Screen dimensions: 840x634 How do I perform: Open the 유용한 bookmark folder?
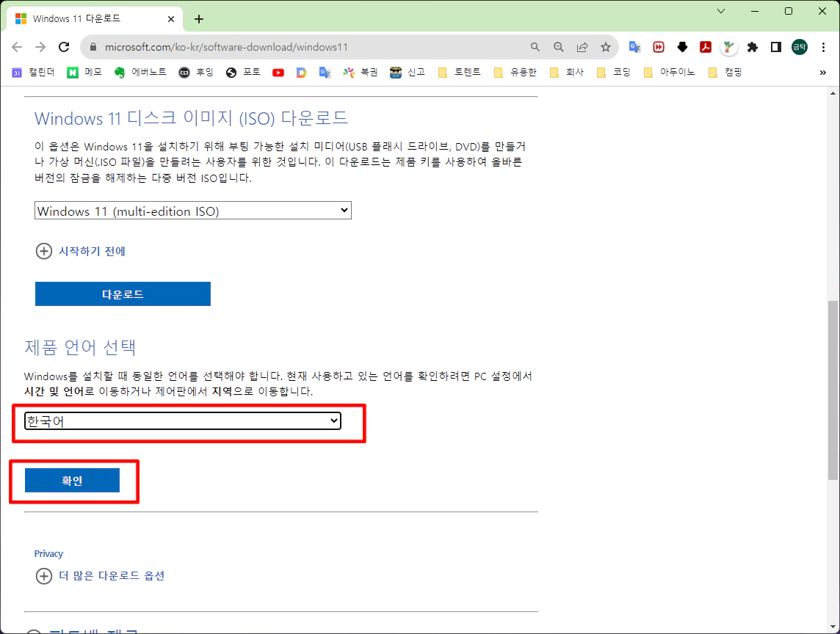click(515, 73)
